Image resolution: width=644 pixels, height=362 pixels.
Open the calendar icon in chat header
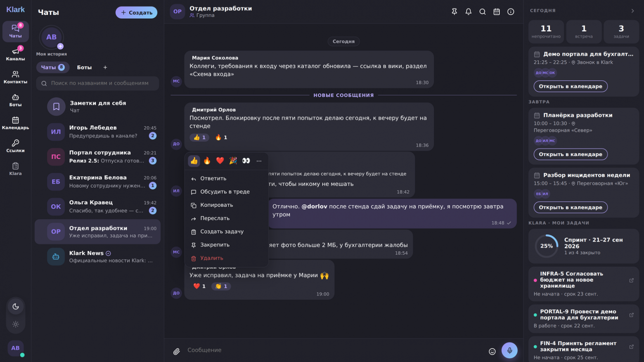tap(497, 12)
